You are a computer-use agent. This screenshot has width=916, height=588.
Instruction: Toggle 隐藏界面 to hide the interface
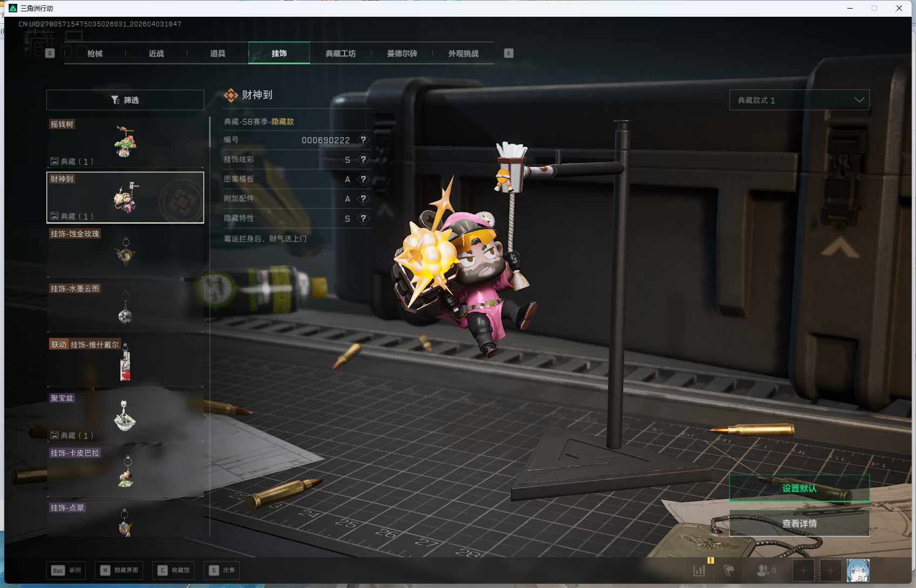coord(119,570)
